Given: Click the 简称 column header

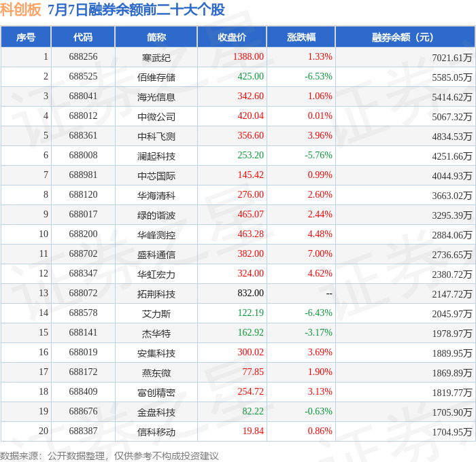Looking at the screenshot, I should click(x=156, y=37).
